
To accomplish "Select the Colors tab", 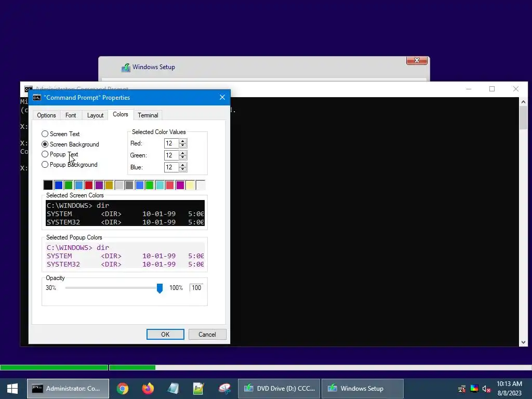I will click(x=121, y=114).
